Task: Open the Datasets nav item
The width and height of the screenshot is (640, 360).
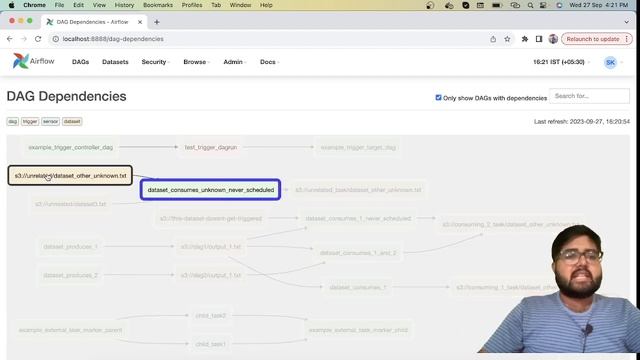Action: (x=115, y=62)
